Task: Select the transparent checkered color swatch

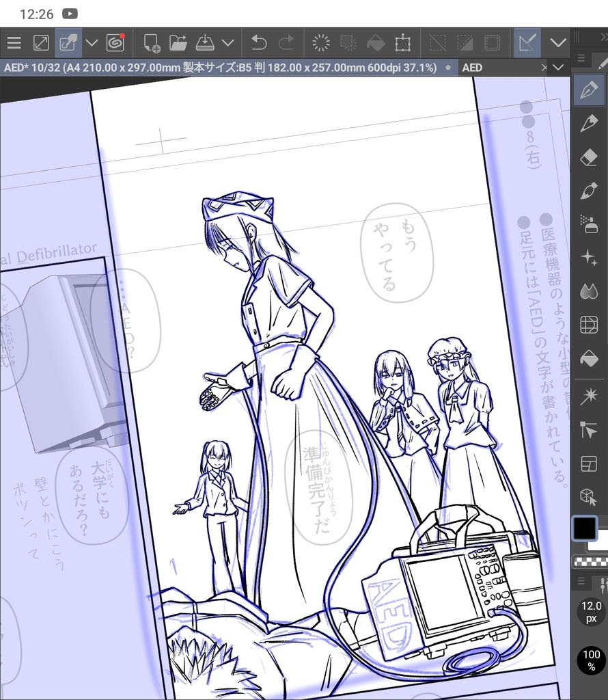Action: pos(591,561)
